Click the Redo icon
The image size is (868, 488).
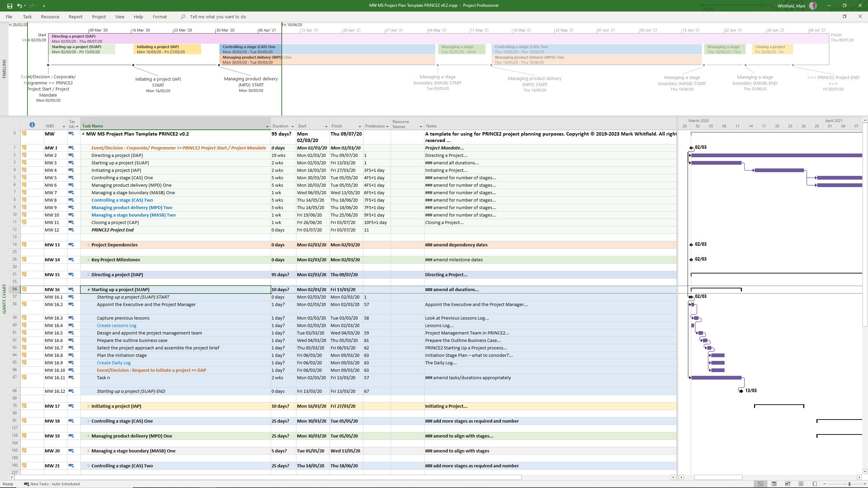tap(32, 6)
